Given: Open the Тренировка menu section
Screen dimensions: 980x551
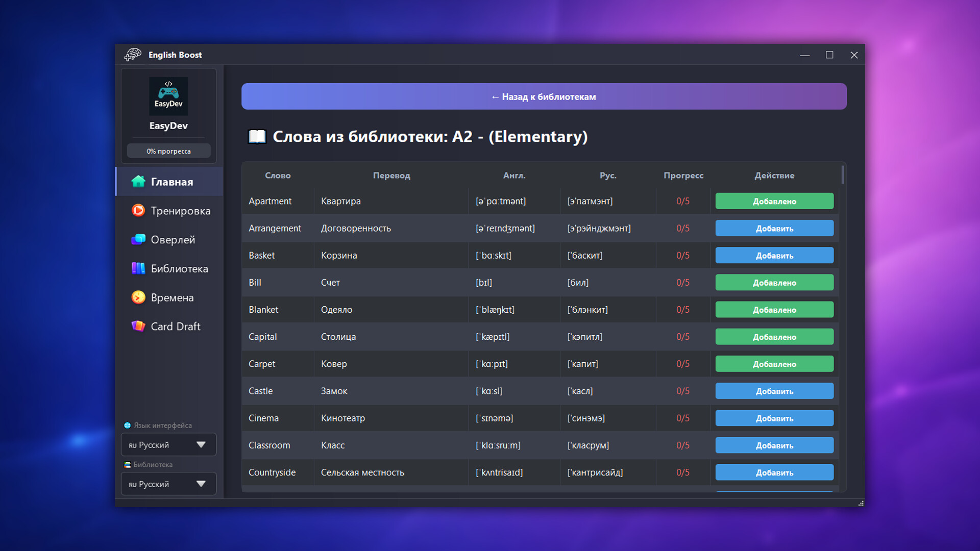Looking at the screenshot, I should (180, 211).
